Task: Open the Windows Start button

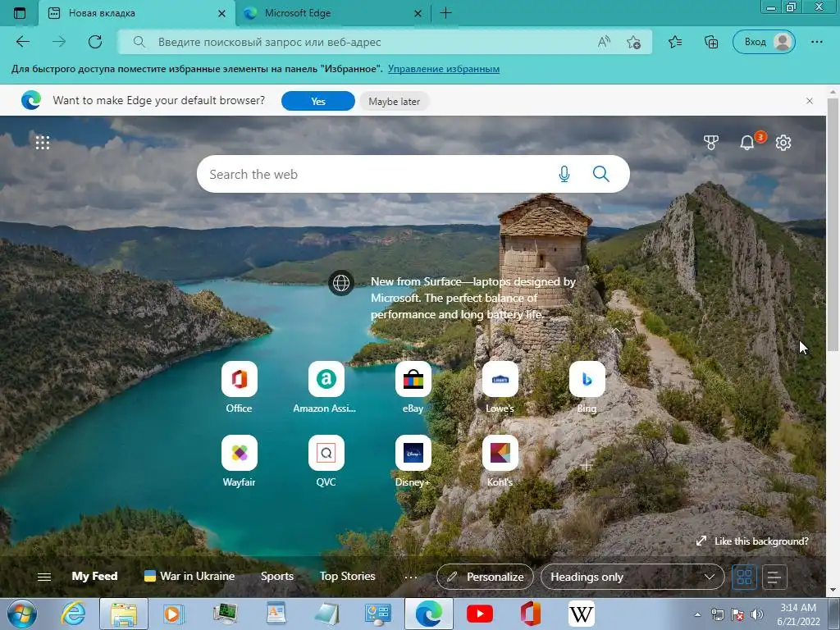Action: [22, 614]
